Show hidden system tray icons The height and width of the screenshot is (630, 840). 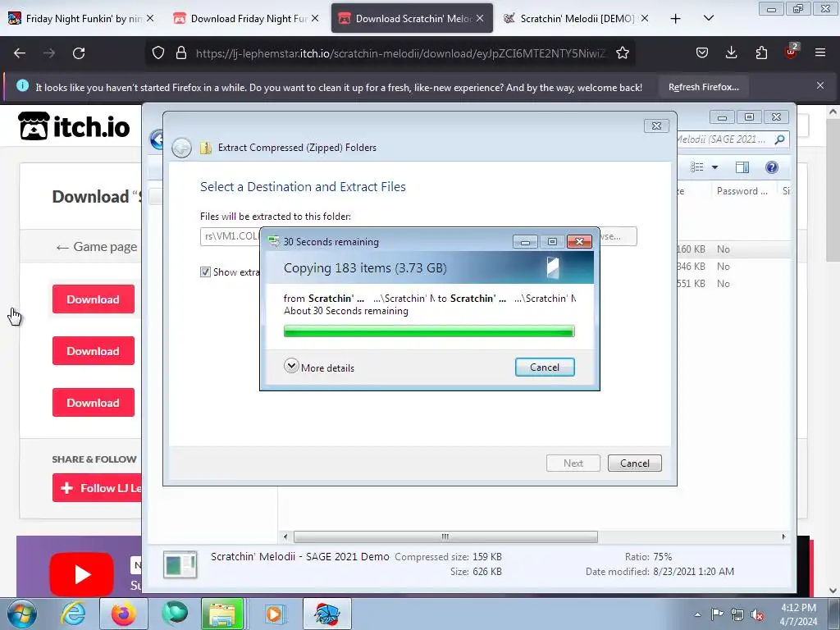(x=697, y=614)
